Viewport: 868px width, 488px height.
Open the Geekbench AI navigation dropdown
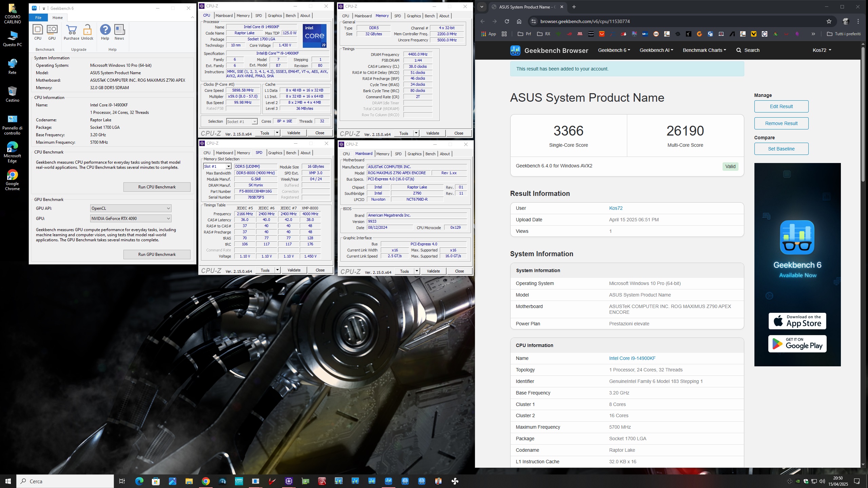(x=656, y=50)
